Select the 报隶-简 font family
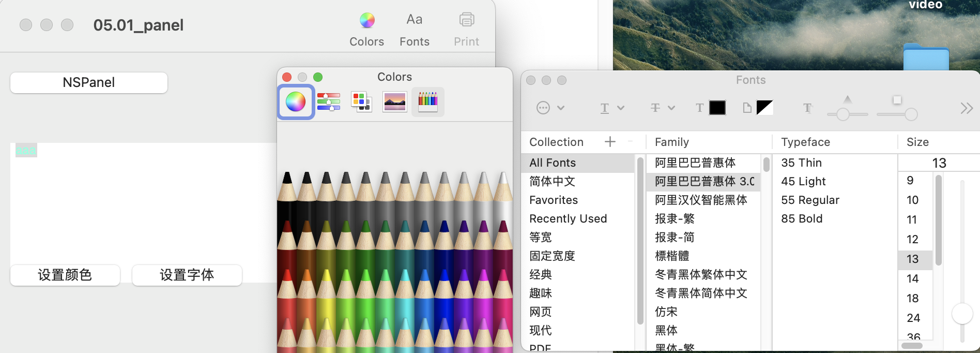 click(703, 238)
